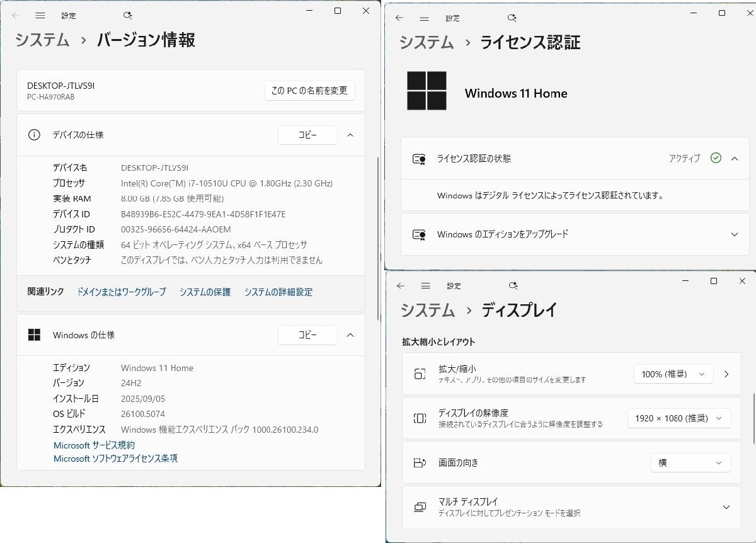Screen dimensions: 756x543
Task: Click この PC の名前を変更 button
Action: point(309,91)
